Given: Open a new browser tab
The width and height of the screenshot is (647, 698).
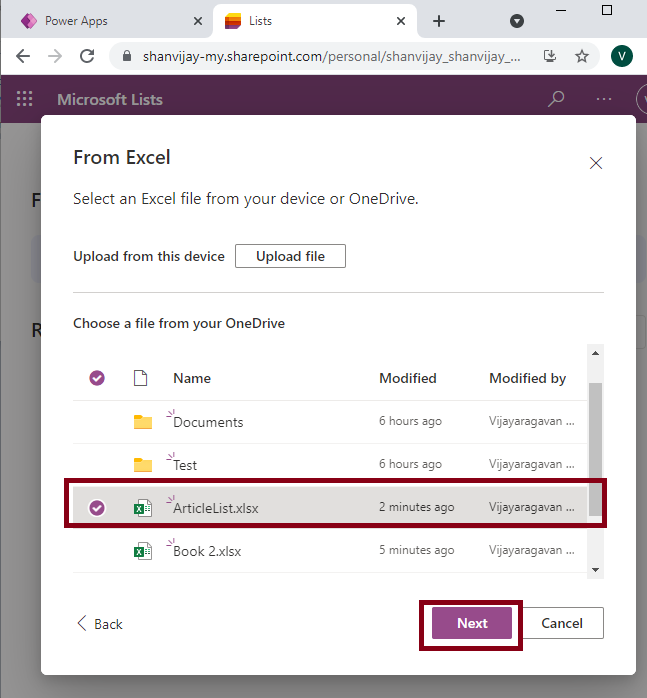Looking at the screenshot, I should [439, 21].
